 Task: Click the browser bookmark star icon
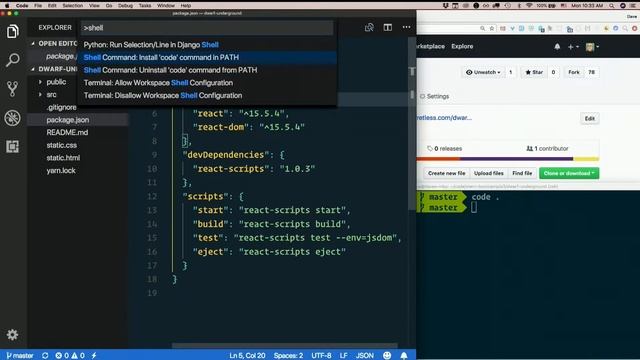pyautogui.click(x=492, y=29)
